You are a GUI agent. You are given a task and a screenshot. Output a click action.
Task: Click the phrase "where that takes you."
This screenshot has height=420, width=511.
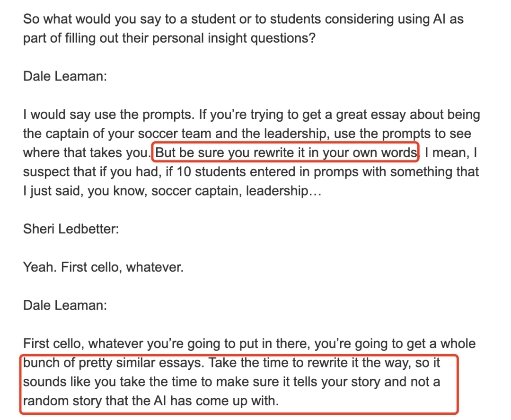click(87, 153)
